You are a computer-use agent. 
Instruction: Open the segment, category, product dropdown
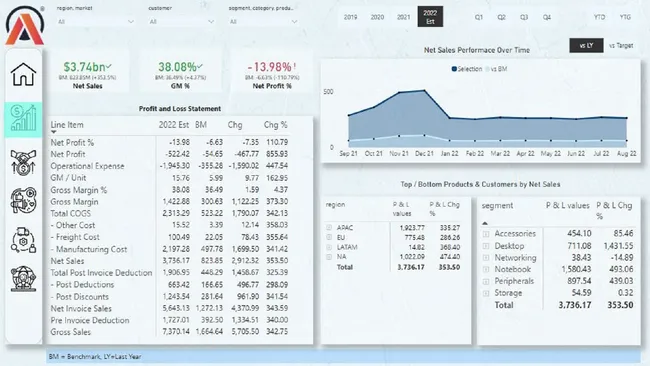263,22
